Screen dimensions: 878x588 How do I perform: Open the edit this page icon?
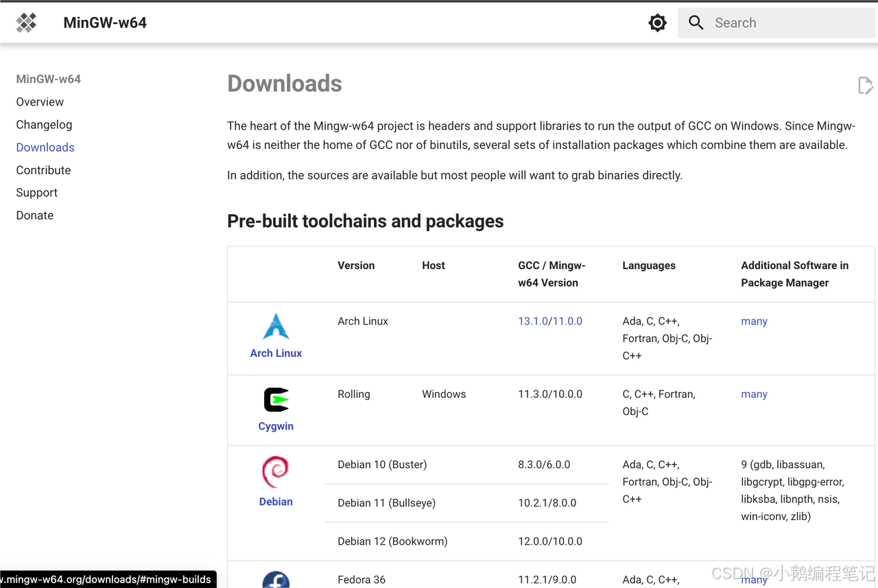point(866,85)
